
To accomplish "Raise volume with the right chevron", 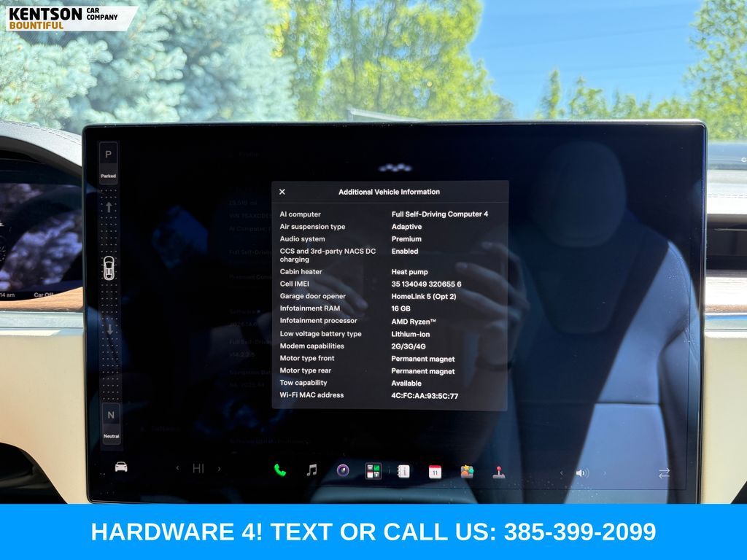I will [605, 473].
